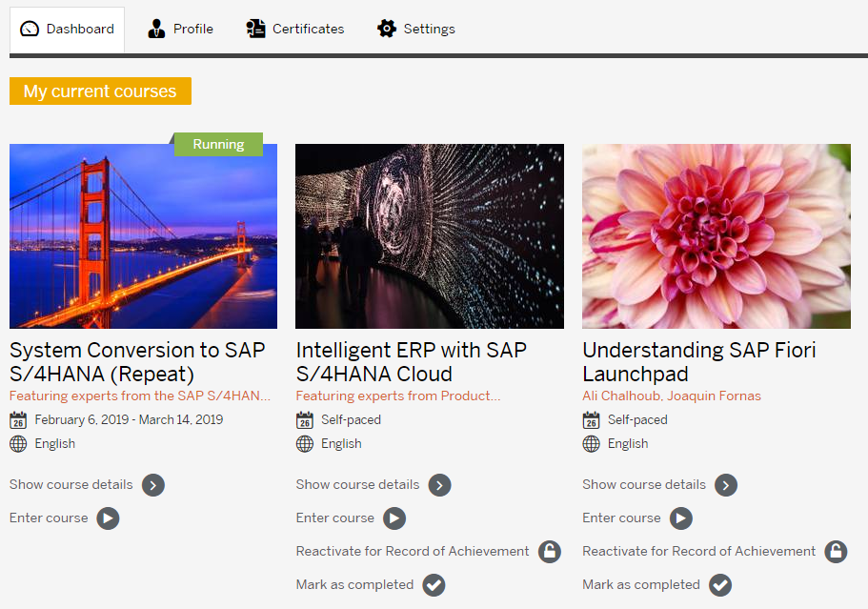This screenshot has height=609, width=868.
Task: Click checkmark icon for Intelligent ERP completion
Action: point(434,585)
